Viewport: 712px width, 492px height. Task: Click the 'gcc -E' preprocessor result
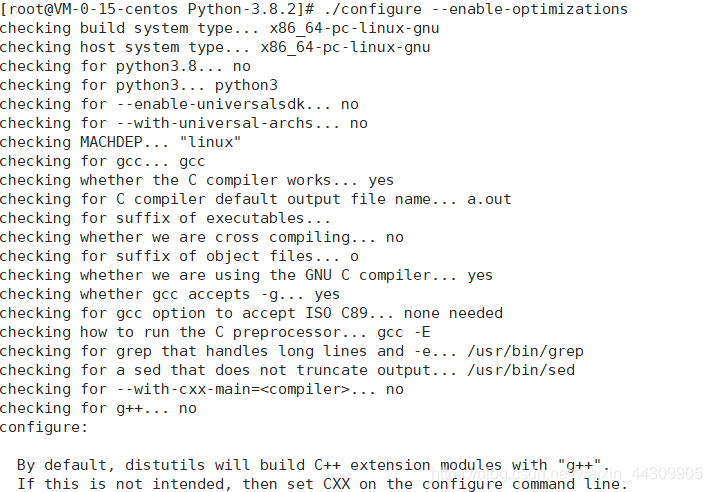pos(404,333)
